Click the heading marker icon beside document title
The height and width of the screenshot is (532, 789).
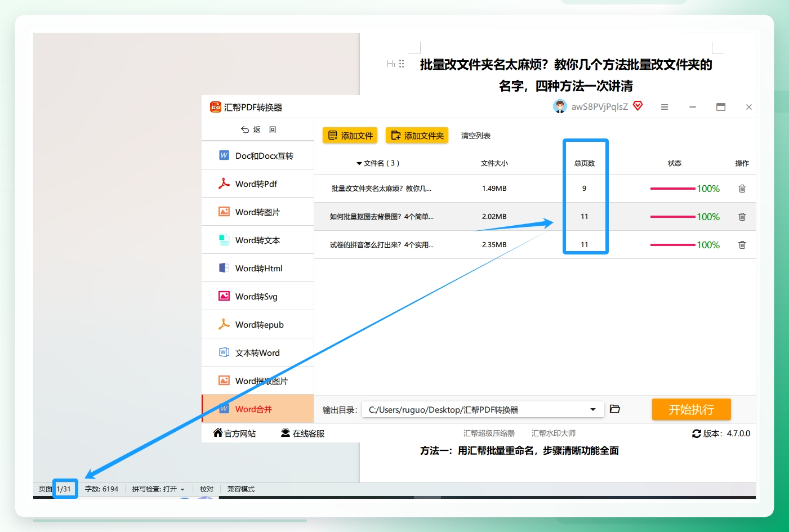click(391, 64)
